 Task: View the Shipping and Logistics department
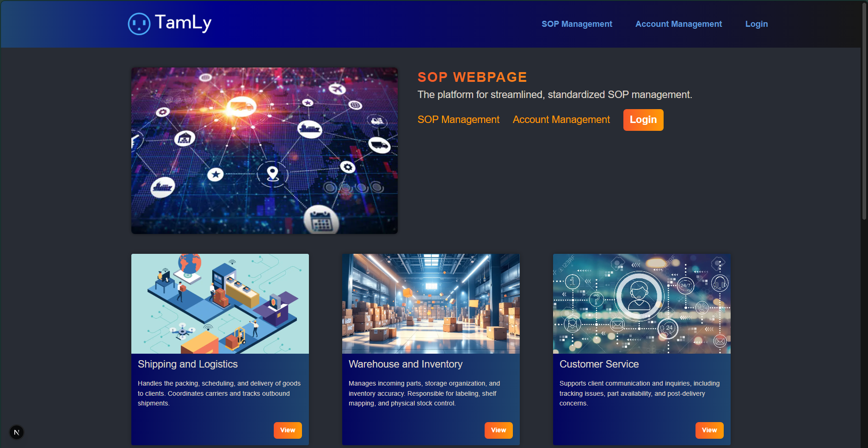click(288, 430)
